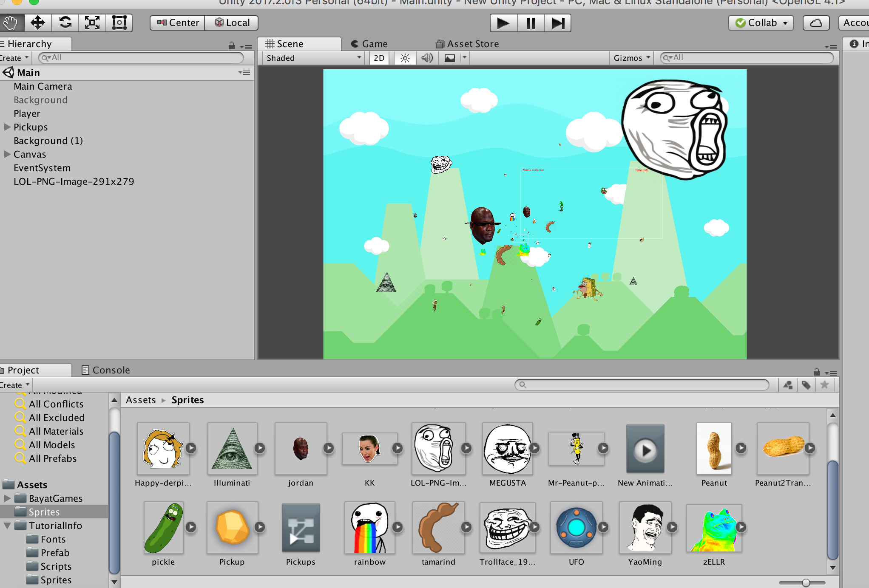
Task: Open the Console tab
Action: [105, 370]
